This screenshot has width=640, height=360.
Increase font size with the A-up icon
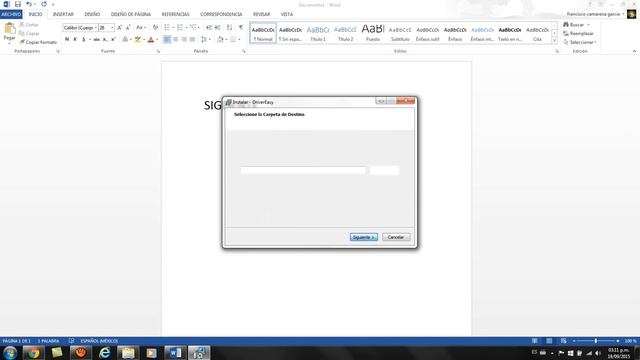[120, 28]
